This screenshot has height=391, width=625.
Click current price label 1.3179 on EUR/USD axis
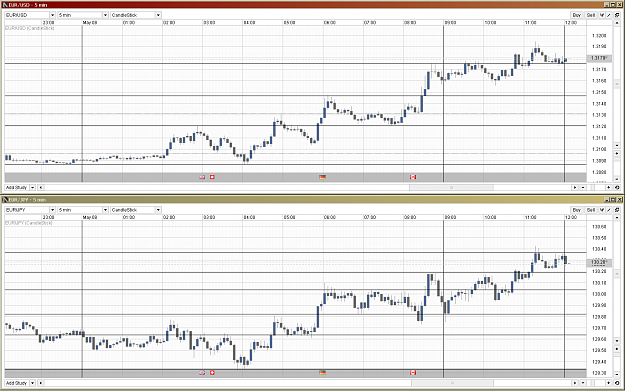598,58
